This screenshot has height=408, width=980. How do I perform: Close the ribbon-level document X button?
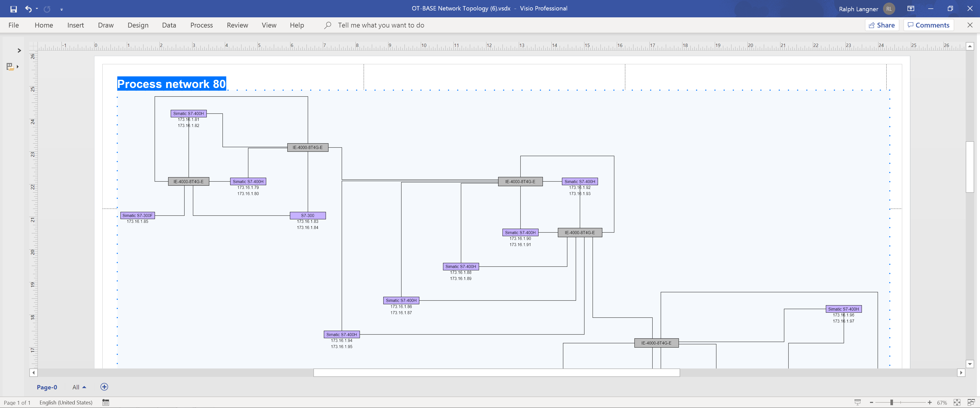[970, 25]
